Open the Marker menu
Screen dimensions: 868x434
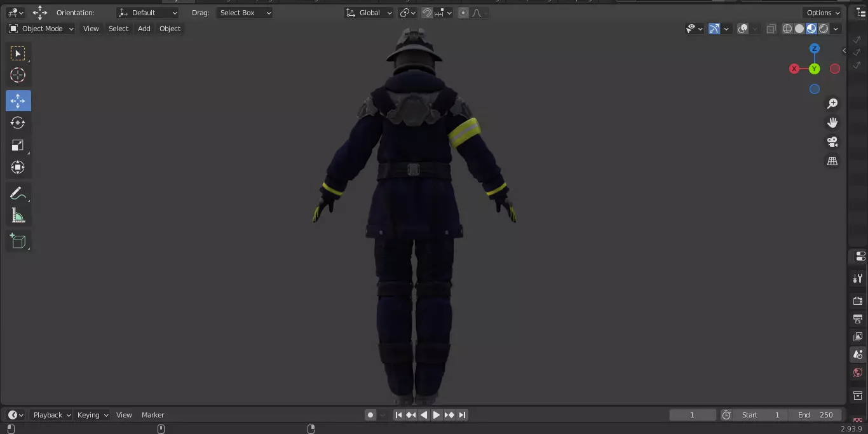(x=153, y=415)
